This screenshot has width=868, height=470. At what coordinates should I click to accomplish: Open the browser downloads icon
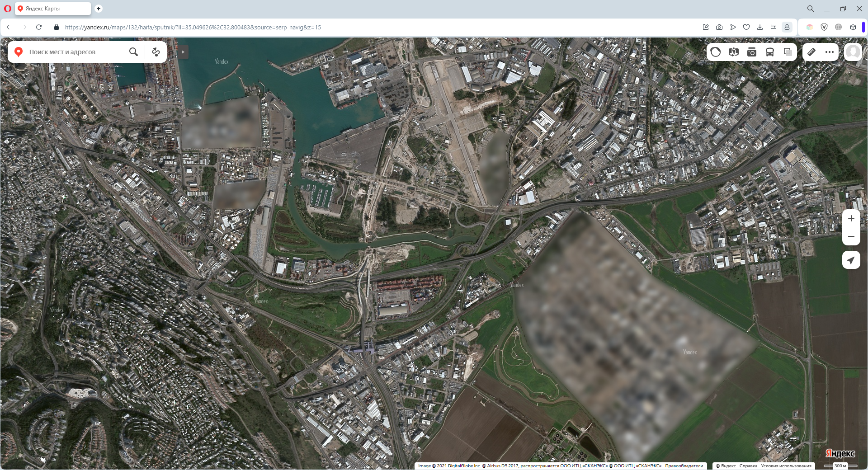pyautogui.click(x=760, y=27)
